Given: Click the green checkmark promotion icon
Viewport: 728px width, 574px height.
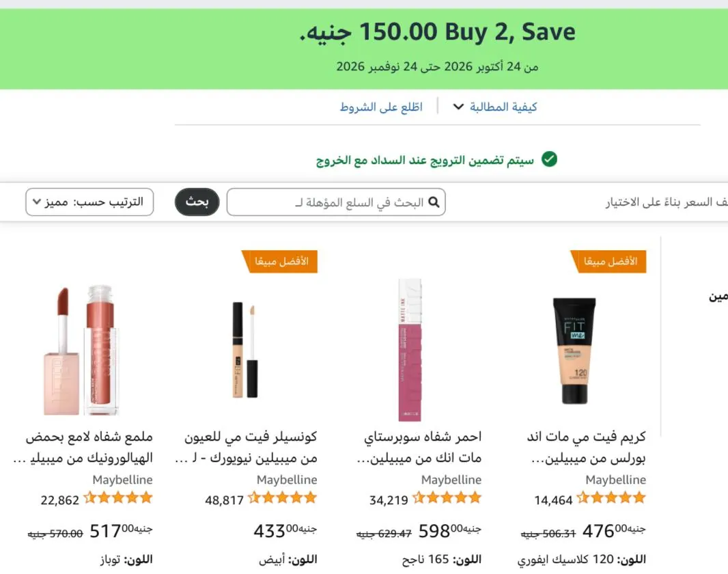Looking at the screenshot, I should tap(549, 159).
